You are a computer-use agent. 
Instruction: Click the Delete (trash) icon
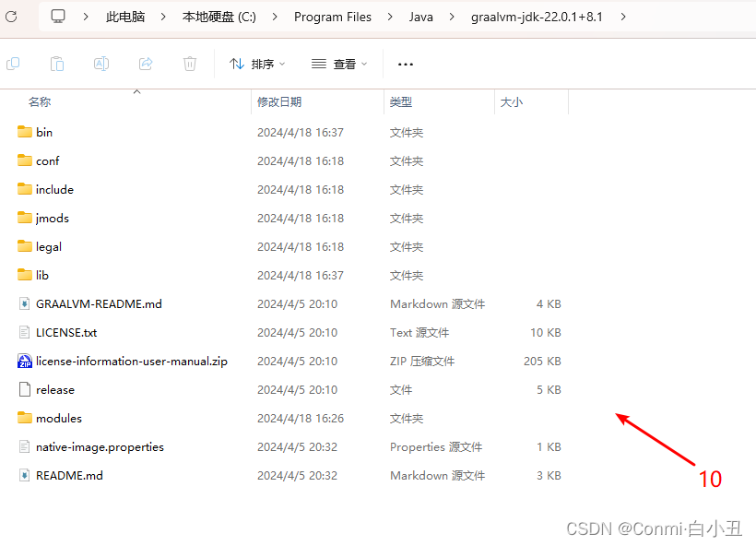click(x=189, y=63)
